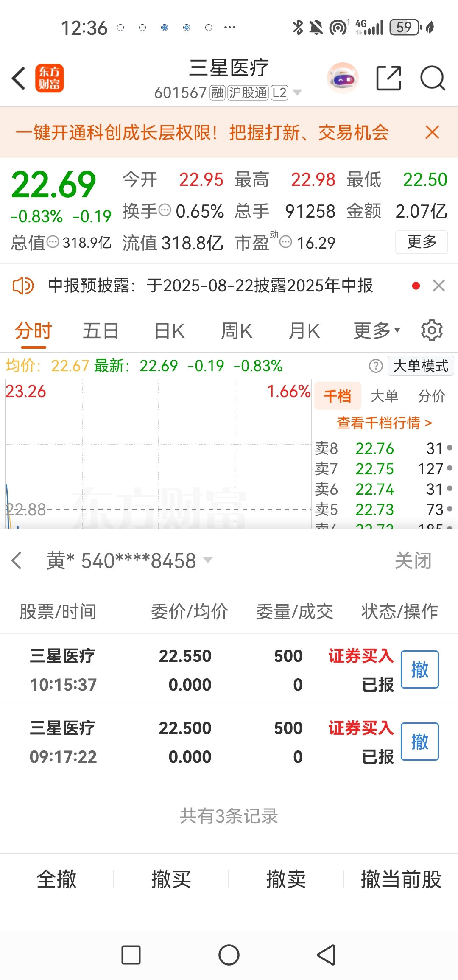Tap the 更多 button under stock stats
This screenshot has width=458, height=980.
click(x=422, y=242)
